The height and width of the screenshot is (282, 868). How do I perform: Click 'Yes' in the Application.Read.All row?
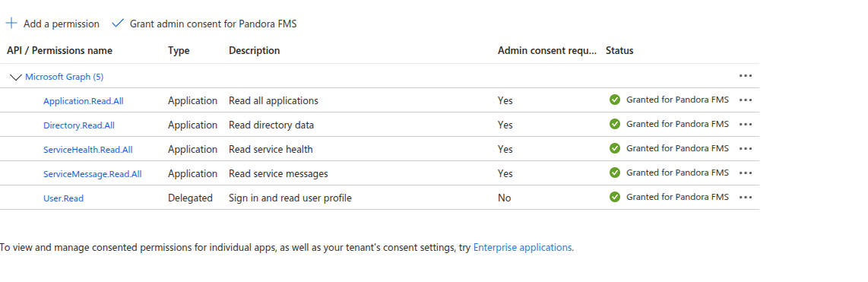point(505,101)
